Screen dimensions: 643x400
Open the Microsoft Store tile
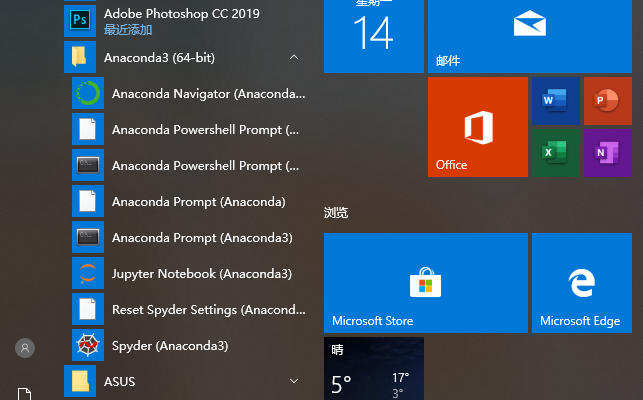(425, 283)
